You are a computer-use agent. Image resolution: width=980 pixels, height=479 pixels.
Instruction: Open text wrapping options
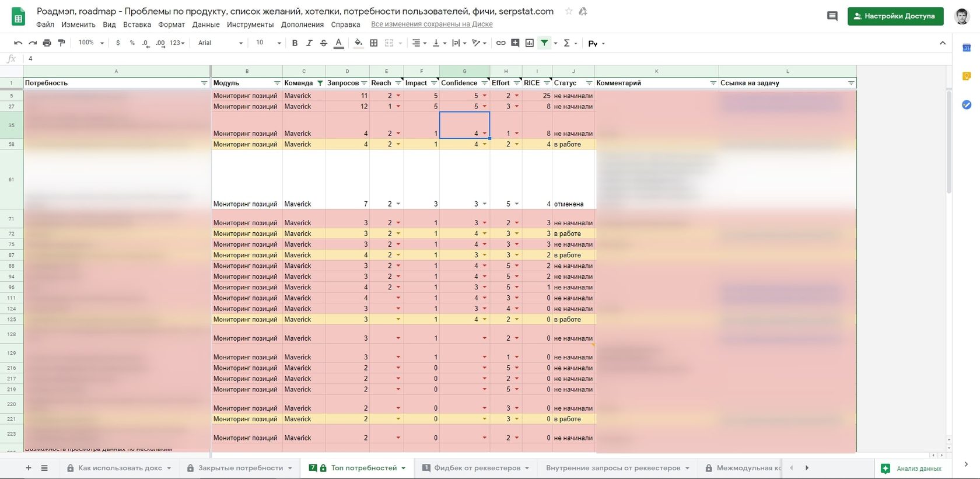tap(459, 43)
